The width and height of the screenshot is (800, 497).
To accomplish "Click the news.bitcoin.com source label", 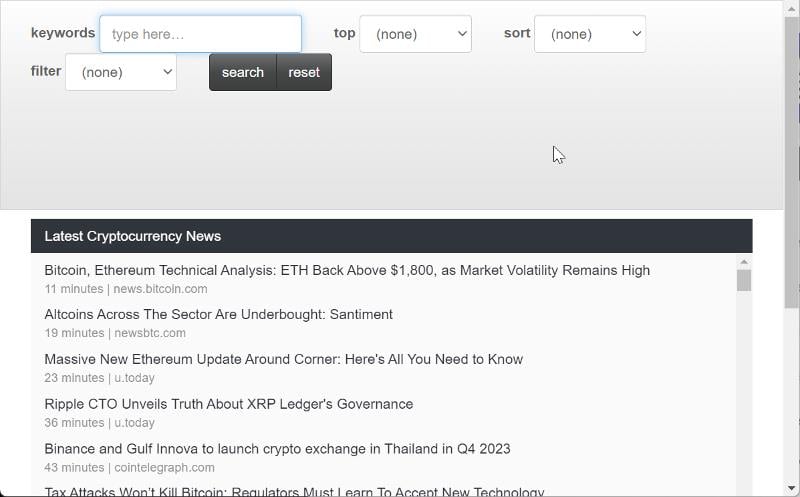I will tap(160, 289).
